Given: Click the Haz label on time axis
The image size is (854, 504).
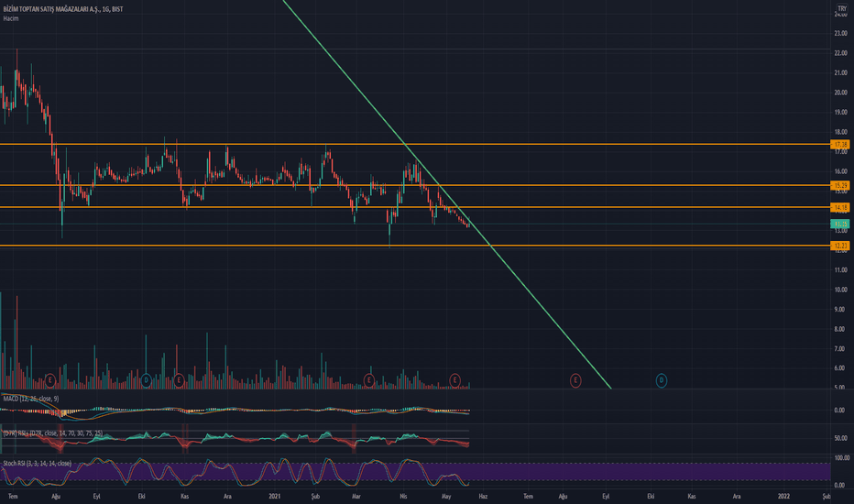Looking at the screenshot, I should click(x=483, y=497).
